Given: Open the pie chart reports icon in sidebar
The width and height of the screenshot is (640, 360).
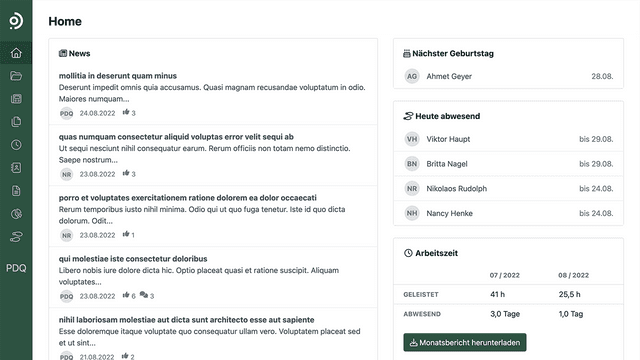Looking at the screenshot, I should [x=16, y=213].
